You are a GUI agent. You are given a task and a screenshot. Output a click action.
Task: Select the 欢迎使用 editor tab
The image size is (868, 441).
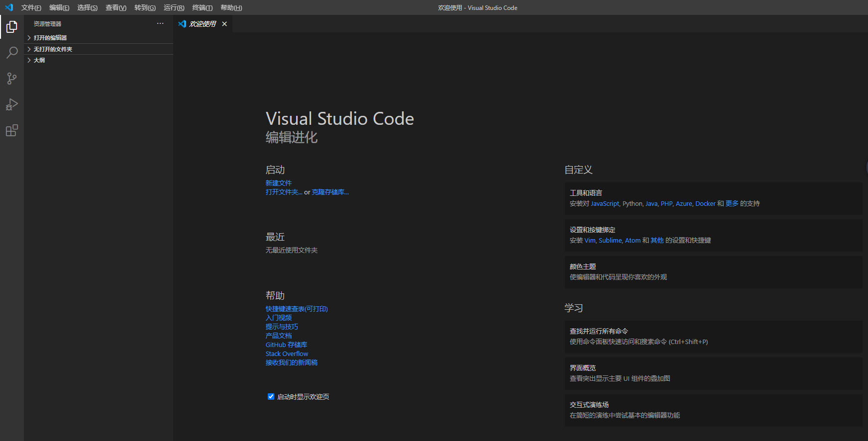(203, 24)
